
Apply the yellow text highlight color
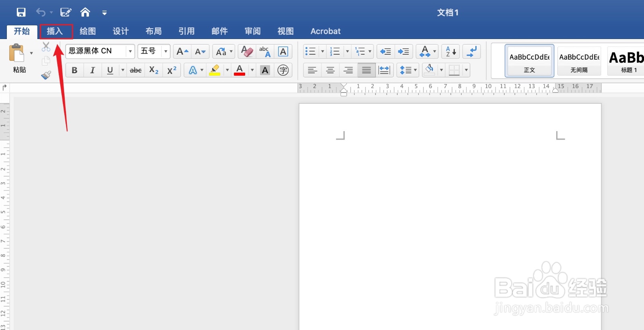point(215,70)
